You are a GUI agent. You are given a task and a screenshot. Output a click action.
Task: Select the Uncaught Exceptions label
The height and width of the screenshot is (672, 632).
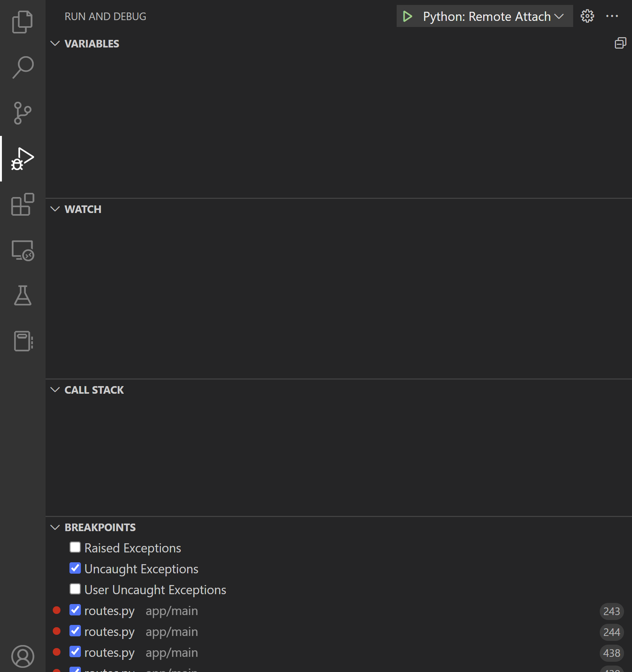tap(142, 569)
